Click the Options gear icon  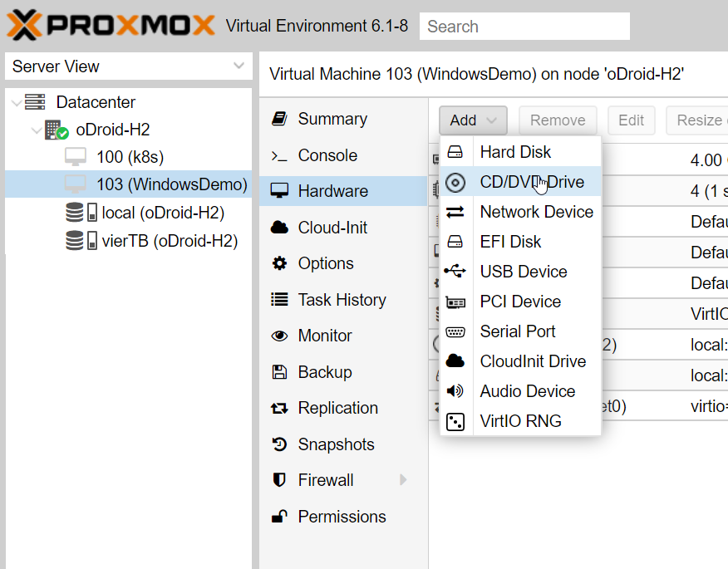279,263
